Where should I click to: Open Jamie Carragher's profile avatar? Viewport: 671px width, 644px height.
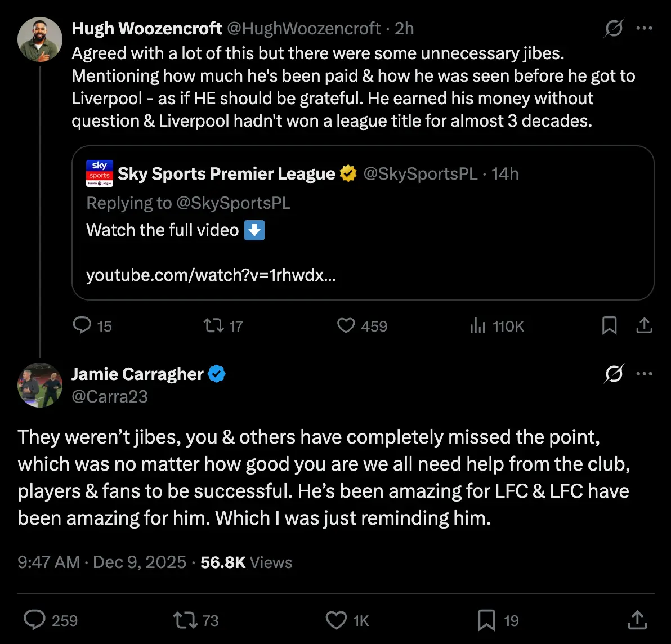(x=40, y=385)
